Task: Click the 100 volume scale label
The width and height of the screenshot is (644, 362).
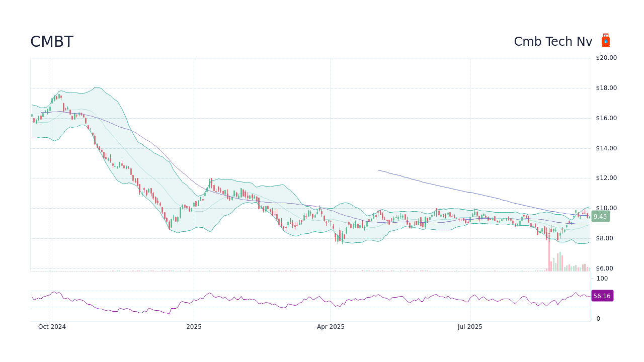Action: pos(602,279)
